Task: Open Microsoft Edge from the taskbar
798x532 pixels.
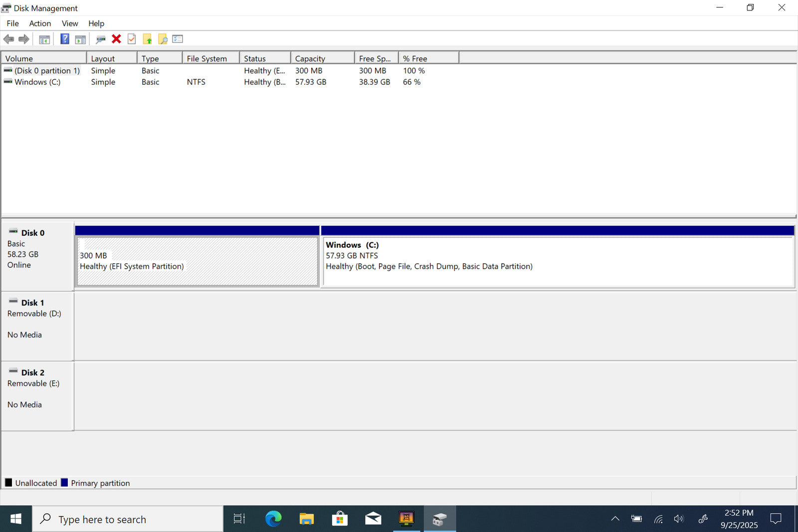Action: click(273, 519)
